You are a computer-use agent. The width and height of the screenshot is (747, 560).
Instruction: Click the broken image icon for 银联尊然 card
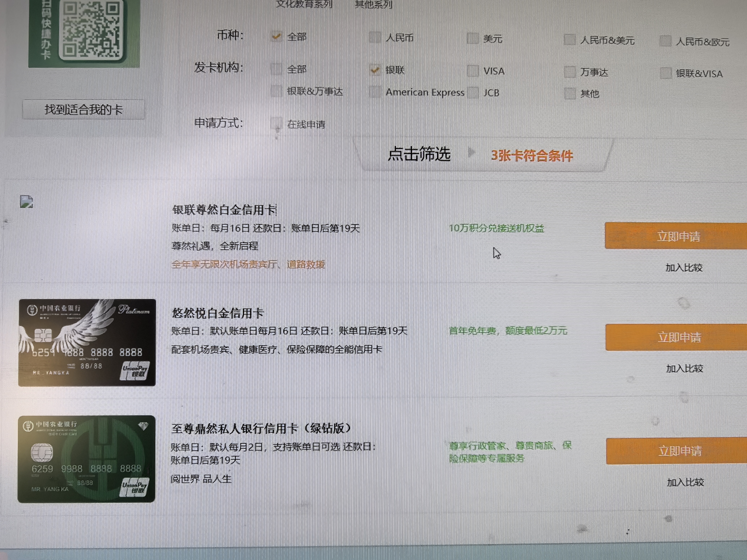click(x=27, y=202)
